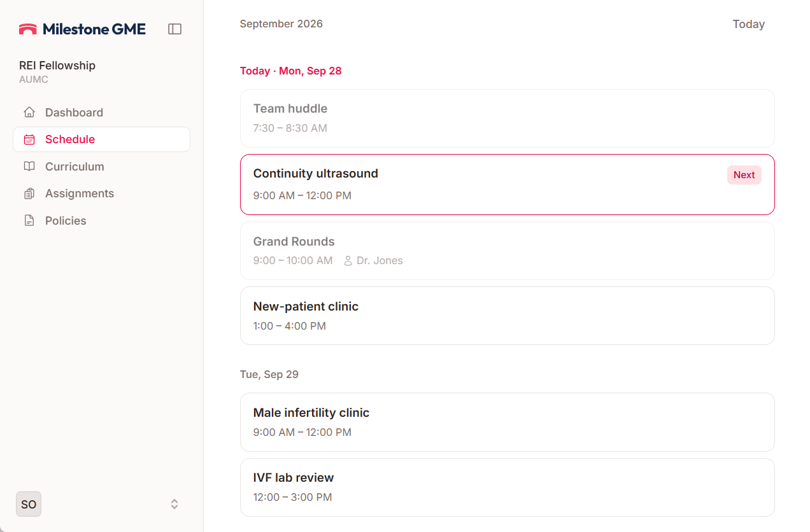Click the person icon beside Dr. Jones
810x532 pixels.
coord(348,260)
